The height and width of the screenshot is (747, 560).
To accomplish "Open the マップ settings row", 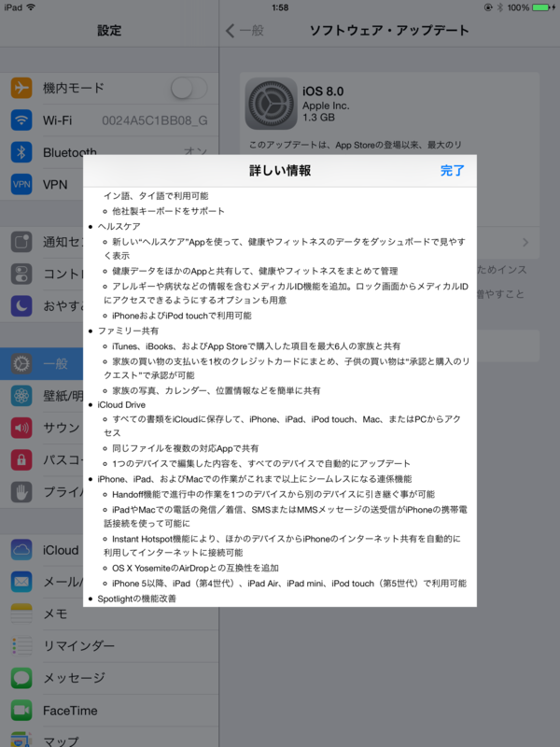I will [x=109, y=738].
